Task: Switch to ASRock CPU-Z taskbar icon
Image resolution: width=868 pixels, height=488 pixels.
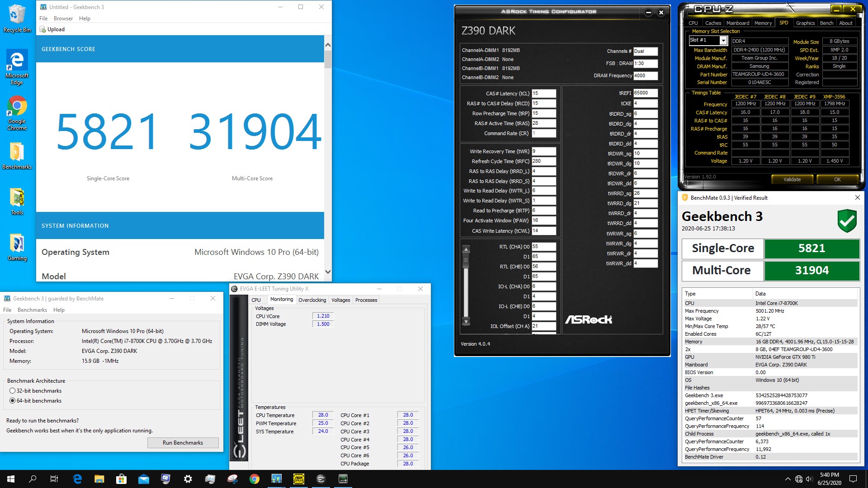Action: (298, 479)
